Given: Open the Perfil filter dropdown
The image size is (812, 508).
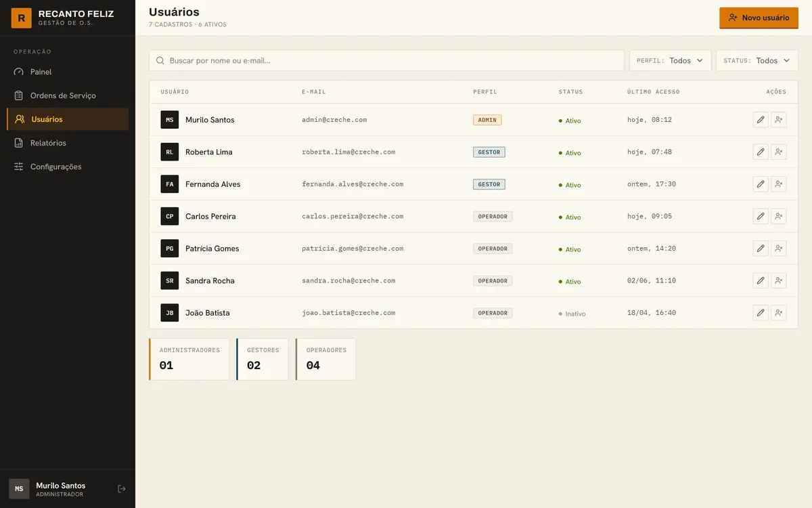Looking at the screenshot, I should coord(671,60).
